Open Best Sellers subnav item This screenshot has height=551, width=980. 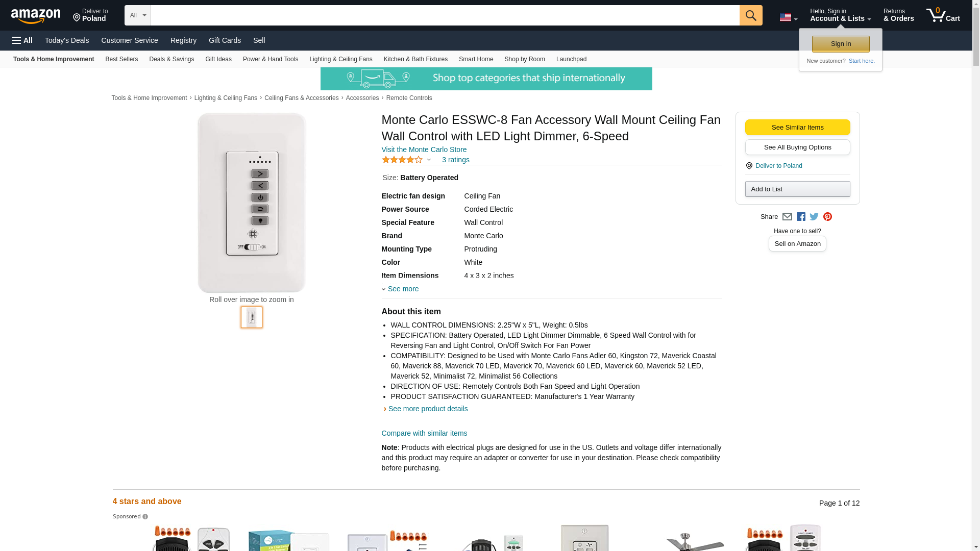pos(121,59)
